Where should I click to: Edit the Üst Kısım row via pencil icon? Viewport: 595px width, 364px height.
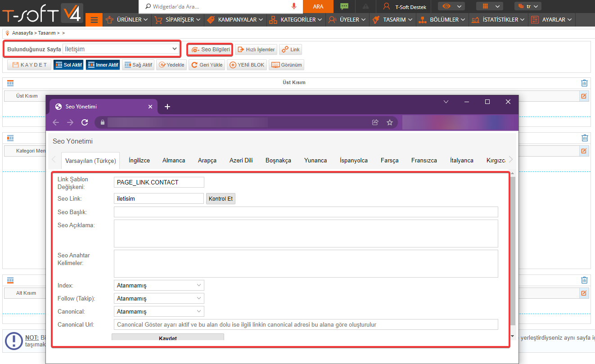tap(584, 96)
